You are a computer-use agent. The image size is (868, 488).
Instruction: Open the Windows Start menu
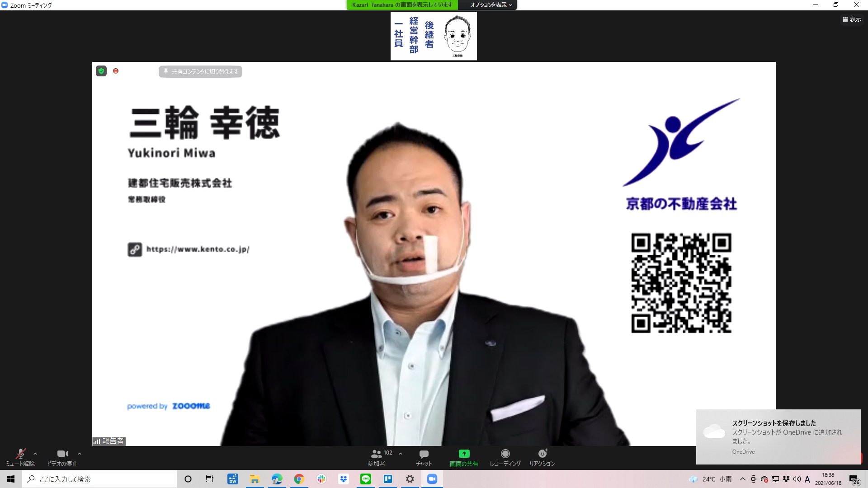(11, 479)
